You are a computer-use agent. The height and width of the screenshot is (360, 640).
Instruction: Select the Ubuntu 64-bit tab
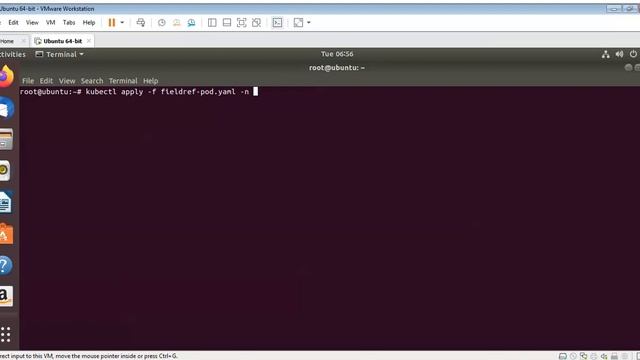click(x=63, y=41)
